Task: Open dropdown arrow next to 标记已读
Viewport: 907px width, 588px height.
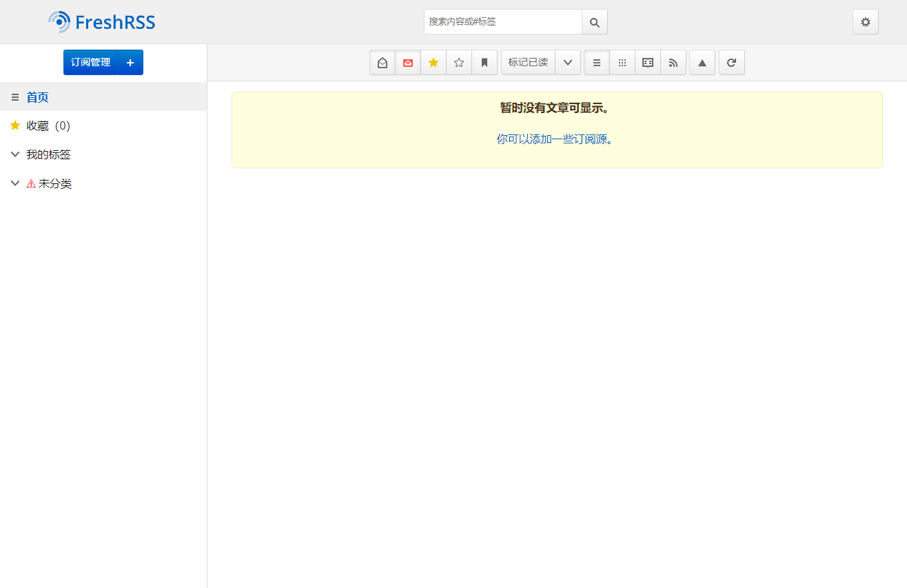Action: coord(568,63)
